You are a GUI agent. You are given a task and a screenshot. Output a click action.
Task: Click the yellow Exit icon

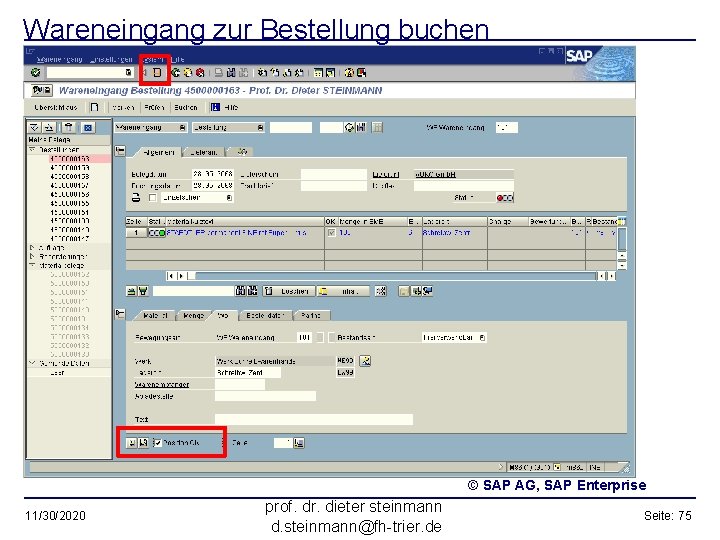point(188,73)
